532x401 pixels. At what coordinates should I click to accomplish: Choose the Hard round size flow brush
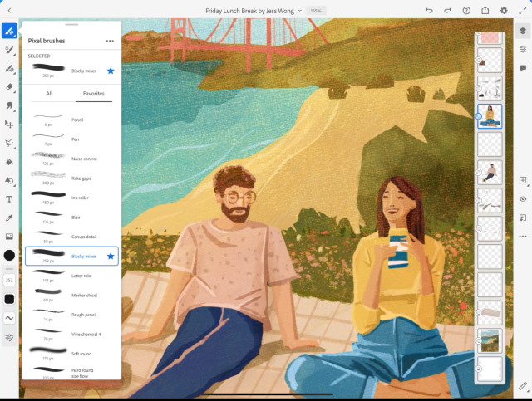(x=71, y=373)
